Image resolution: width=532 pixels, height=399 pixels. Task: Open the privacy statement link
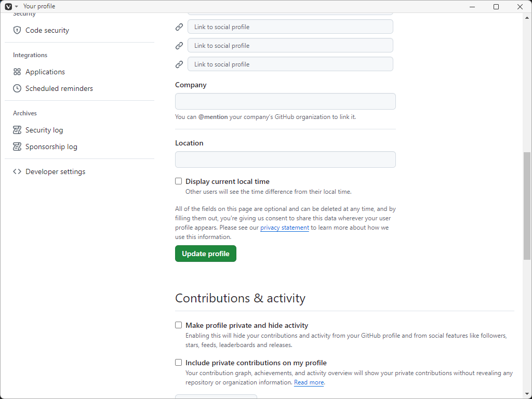pyautogui.click(x=285, y=228)
